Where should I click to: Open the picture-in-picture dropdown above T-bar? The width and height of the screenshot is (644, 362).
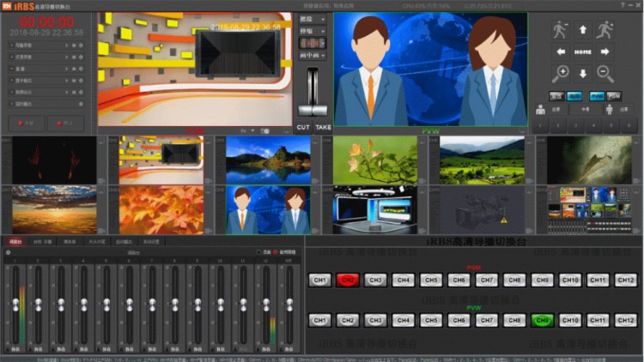312,56
